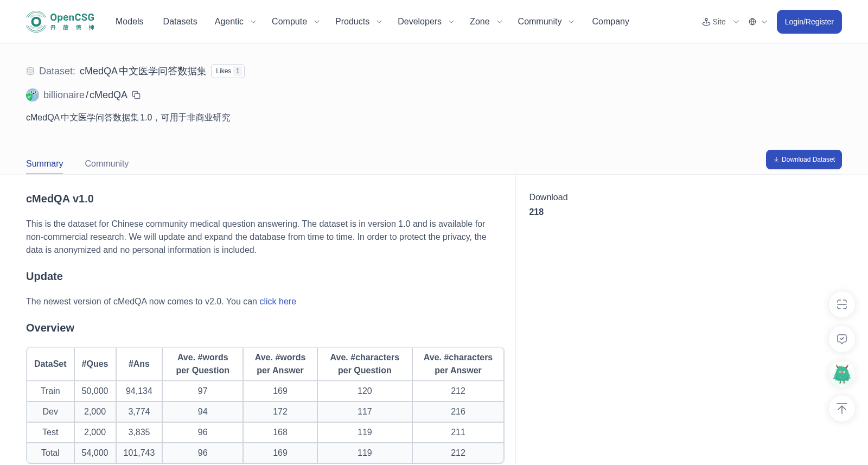Follow the "click here" v2.0 link
The width and height of the screenshot is (868, 465).
coord(278,302)
